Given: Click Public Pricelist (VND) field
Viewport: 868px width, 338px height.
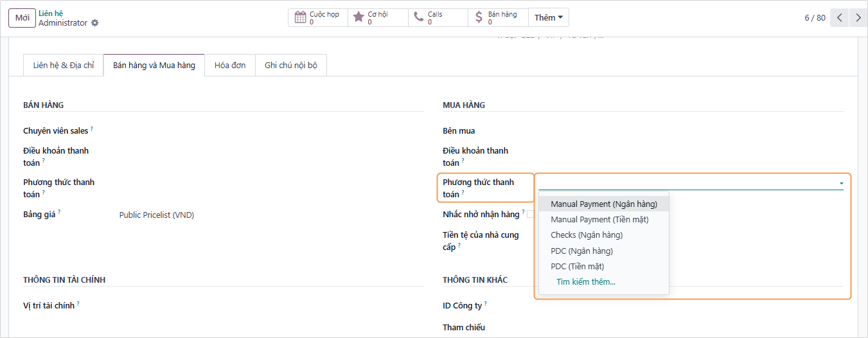Looking at the screenshot, I should click(x=157, y=215).
